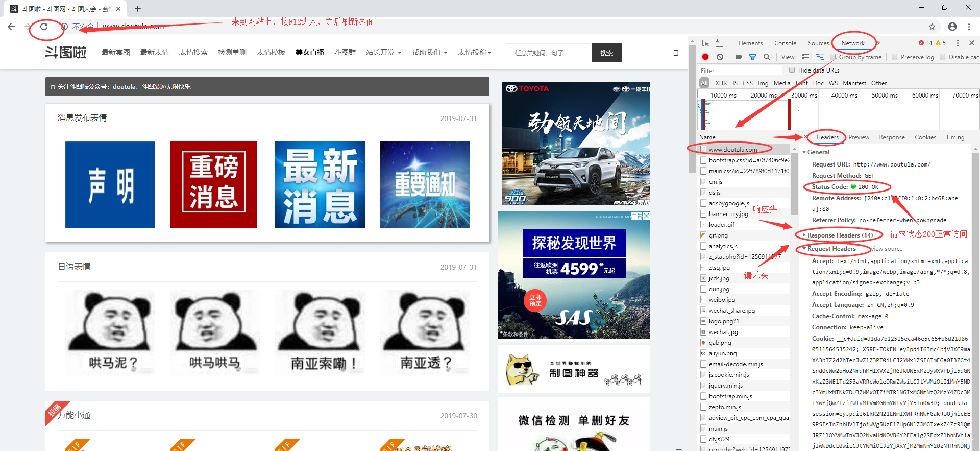
Task: Open the 站长开发 dropdown menu
Action: click(383, 52)
